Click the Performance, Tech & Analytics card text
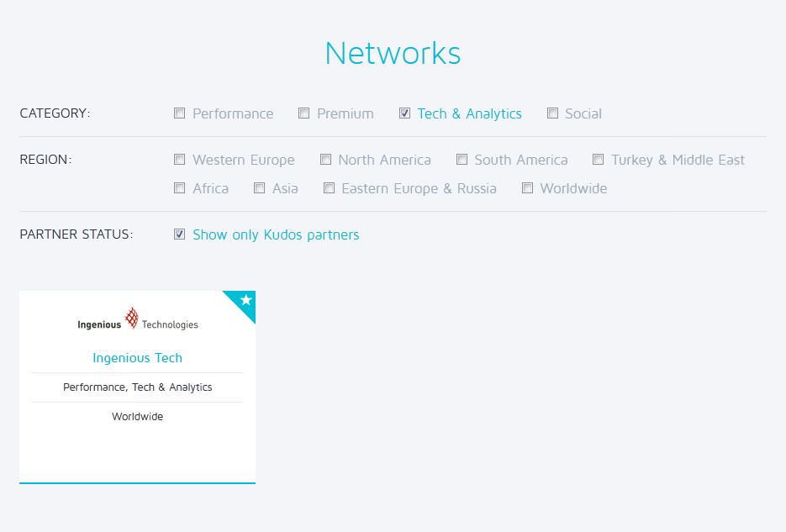This screenshot has width=786, height=532. click(137, 387)
